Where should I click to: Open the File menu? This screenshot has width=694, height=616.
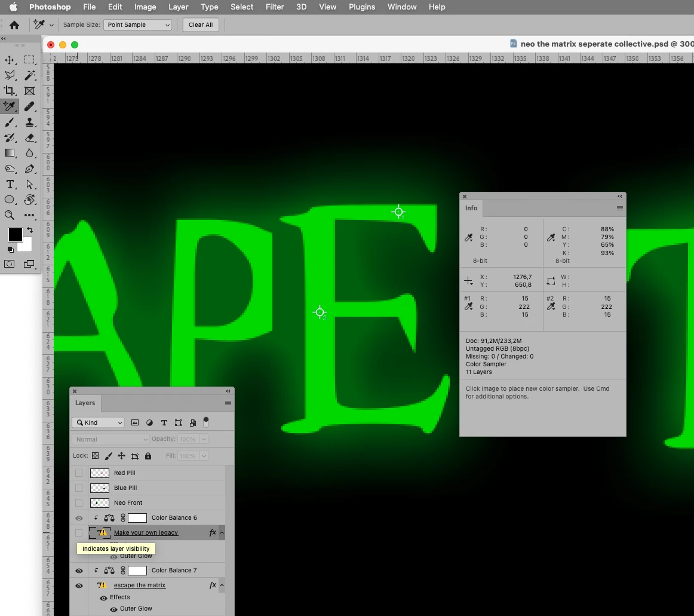[90, 7]
